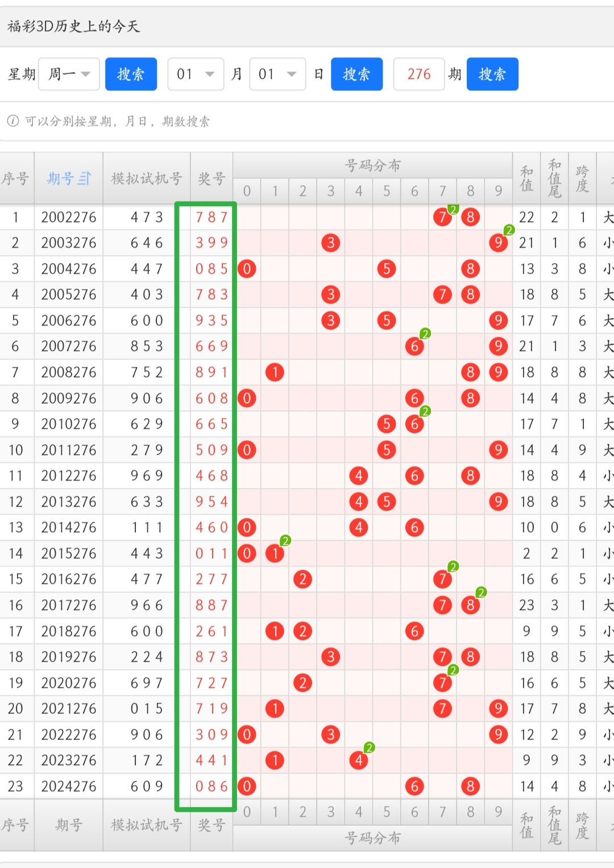Click digit 5 column header in 号码分布
The height and width of the screenshot is (868, 614).
[x=387, y=191]
